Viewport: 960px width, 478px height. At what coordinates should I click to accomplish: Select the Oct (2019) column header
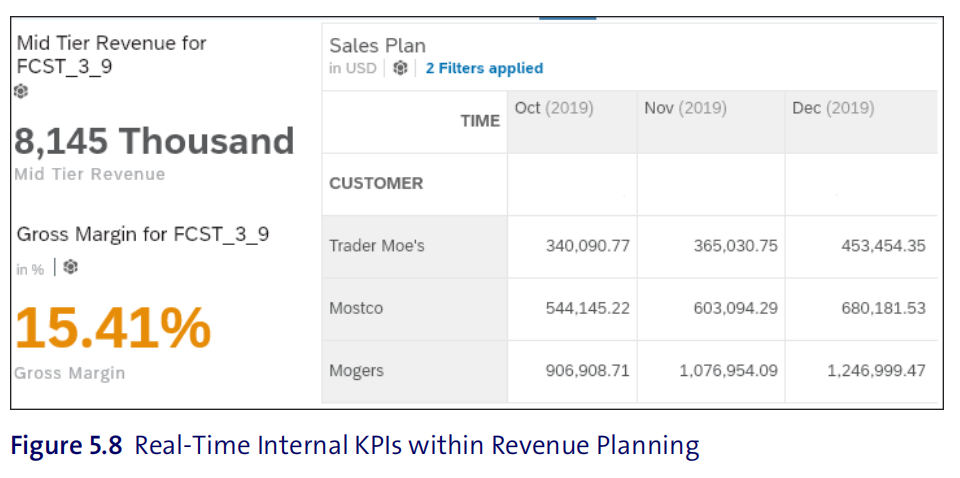572,122
